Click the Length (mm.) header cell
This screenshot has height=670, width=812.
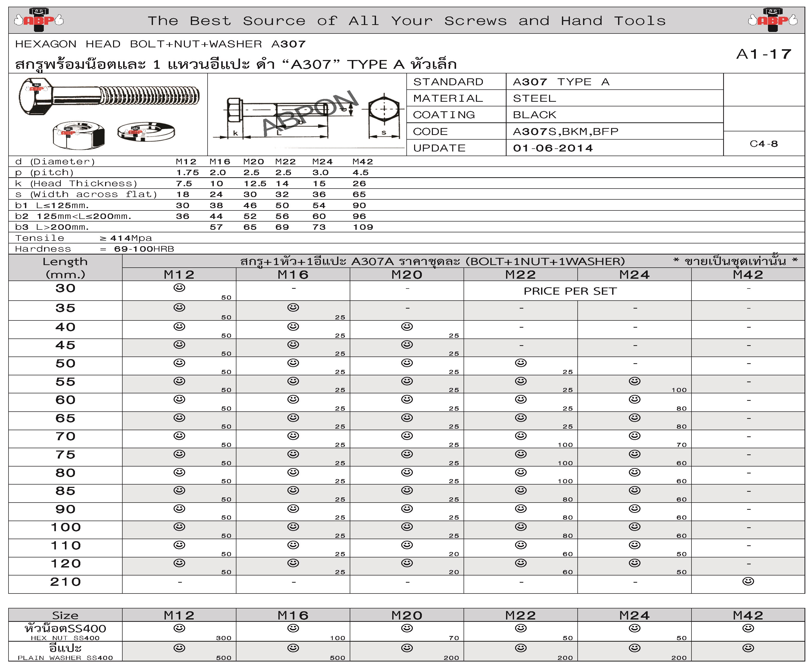click(65, 268)
